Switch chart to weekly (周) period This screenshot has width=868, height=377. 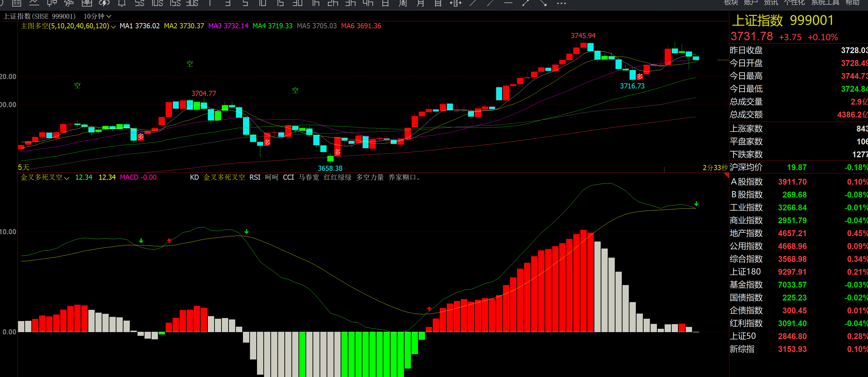[x=403, y=3]
